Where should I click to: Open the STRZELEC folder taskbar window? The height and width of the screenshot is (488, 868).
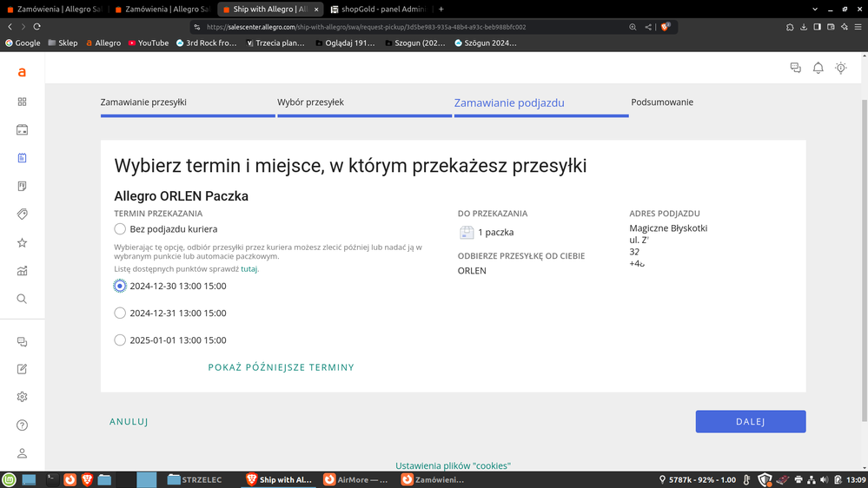(x=195, y=479)
